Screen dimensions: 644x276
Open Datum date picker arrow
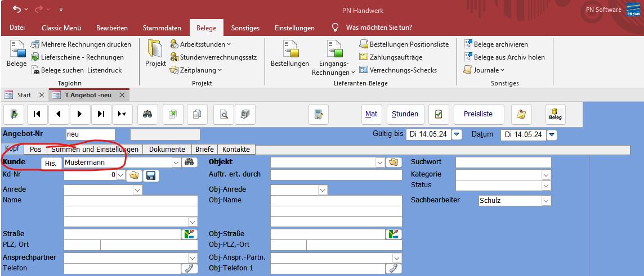[x=552, y=134]
